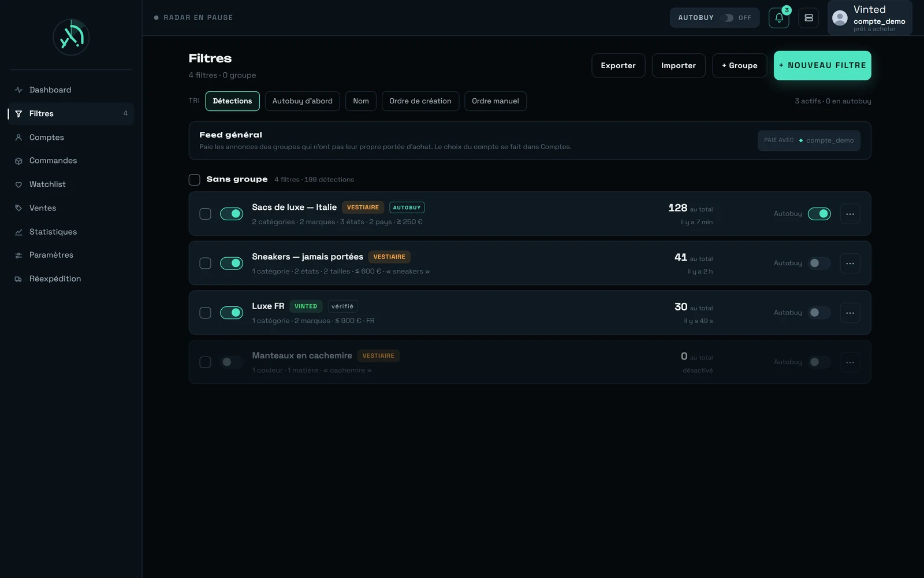
Task: Click the PAIE AVEC compte_demo chip
Action: point(809,140)
